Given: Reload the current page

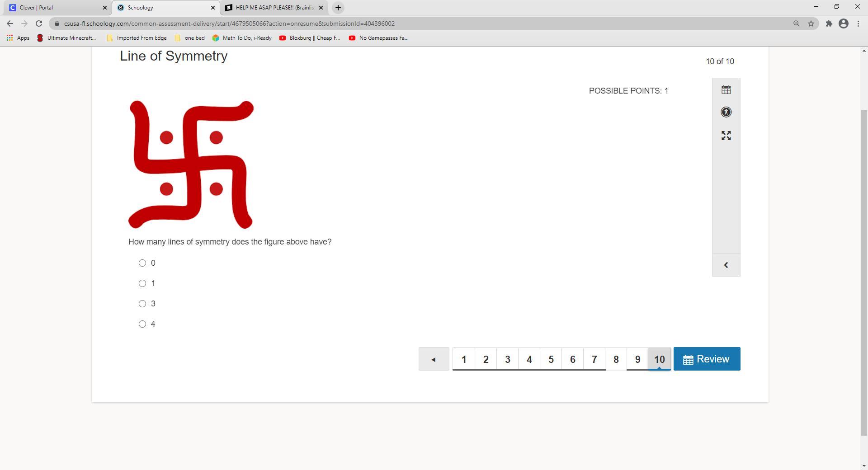Looking at the screenshot, I should (x=39, y=23).
